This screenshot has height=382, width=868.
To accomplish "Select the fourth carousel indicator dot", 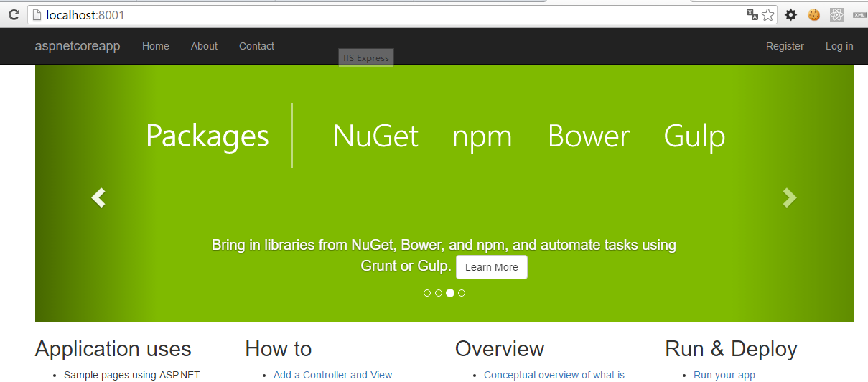I will click(462, 293).
